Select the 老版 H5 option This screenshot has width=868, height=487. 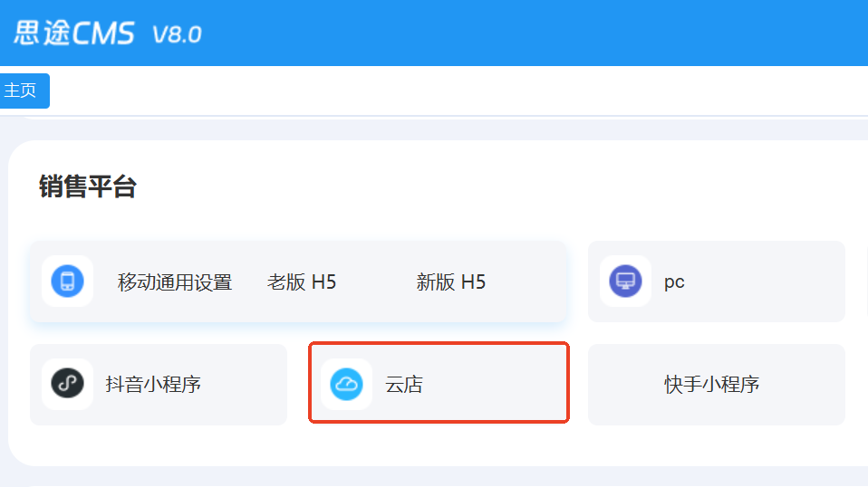pos(302,282)
